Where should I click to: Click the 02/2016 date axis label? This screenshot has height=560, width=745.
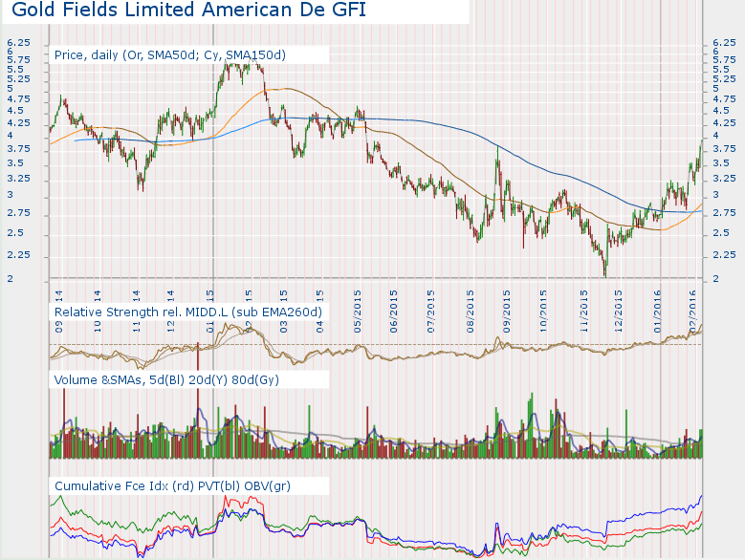[692, 312]
